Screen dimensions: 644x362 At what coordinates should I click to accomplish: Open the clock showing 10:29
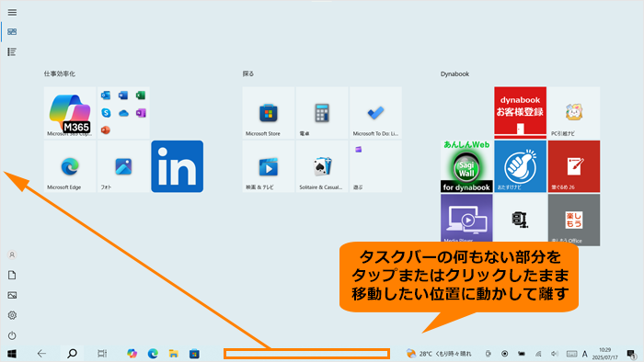[605, 354]
